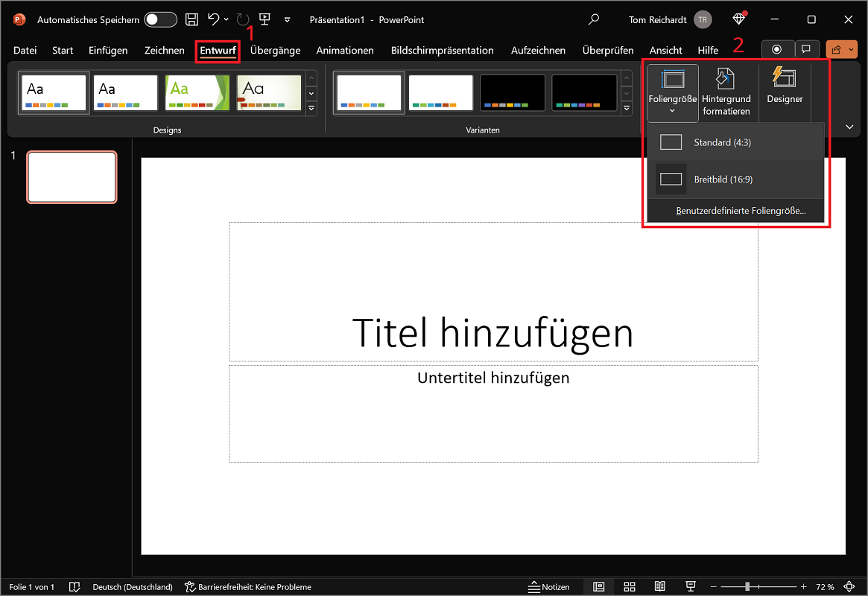Viewport: 868px width, 596px height.
Task: Apply the first white Office design theme
Action: click(54, 93)
